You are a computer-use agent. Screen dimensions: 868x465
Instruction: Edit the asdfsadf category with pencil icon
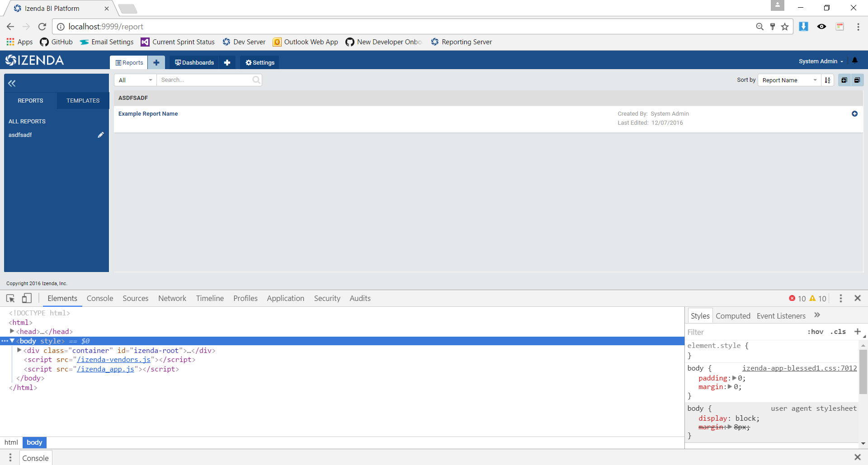point(101,135)
